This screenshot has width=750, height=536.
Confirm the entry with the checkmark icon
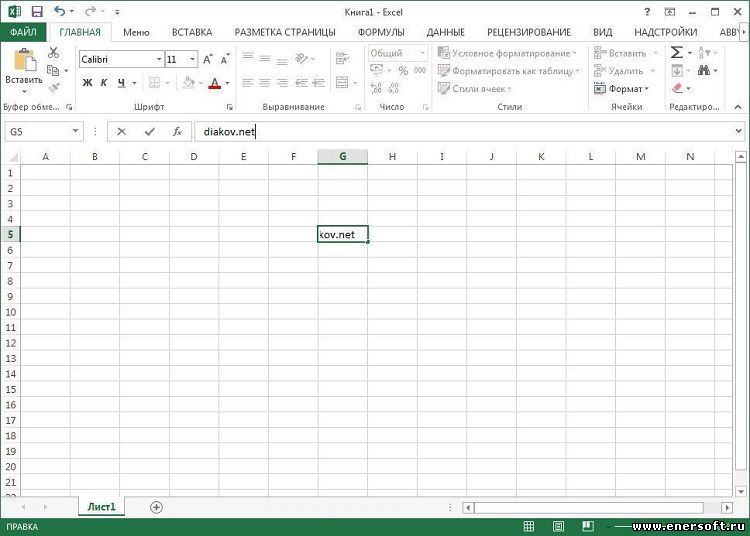tap(150, 131)
